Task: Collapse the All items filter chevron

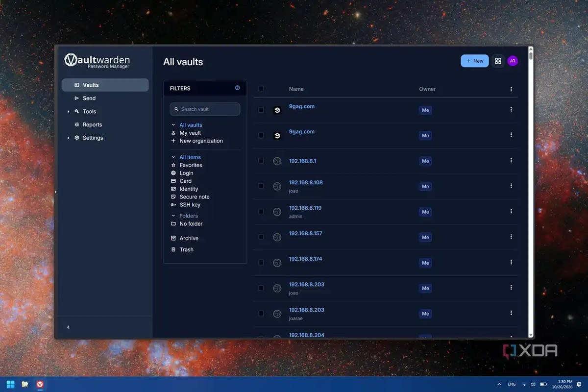Action: point(173,157)
